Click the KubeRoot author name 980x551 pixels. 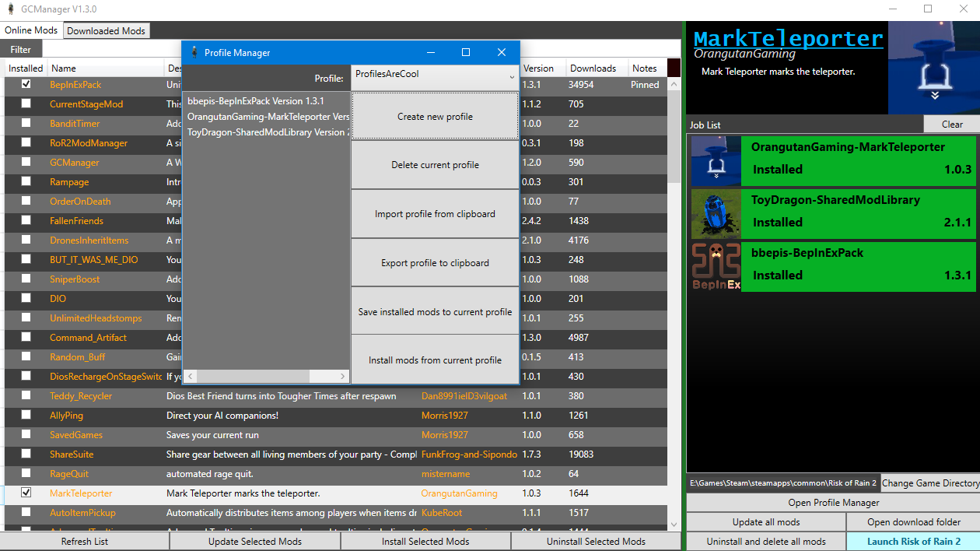click(x=442, y=513)
